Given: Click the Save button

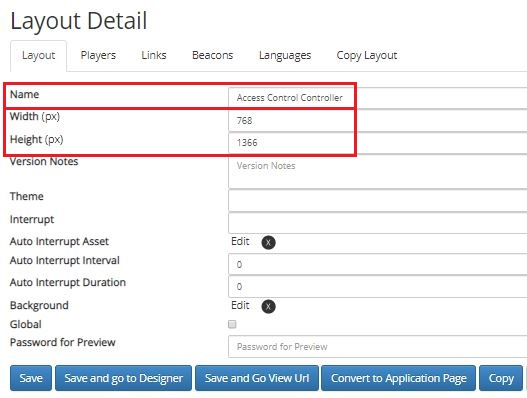Looking at the screenshot, I should tap(31, 378).
